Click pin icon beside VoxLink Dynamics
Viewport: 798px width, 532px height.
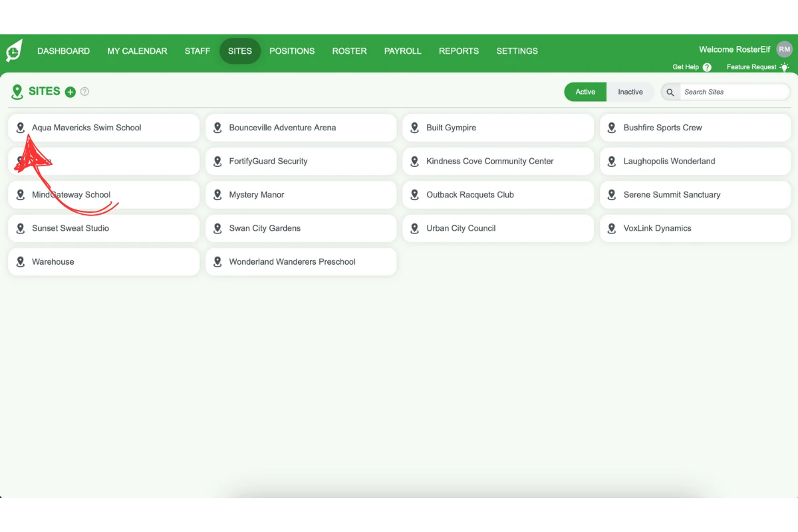click(612, 228)
